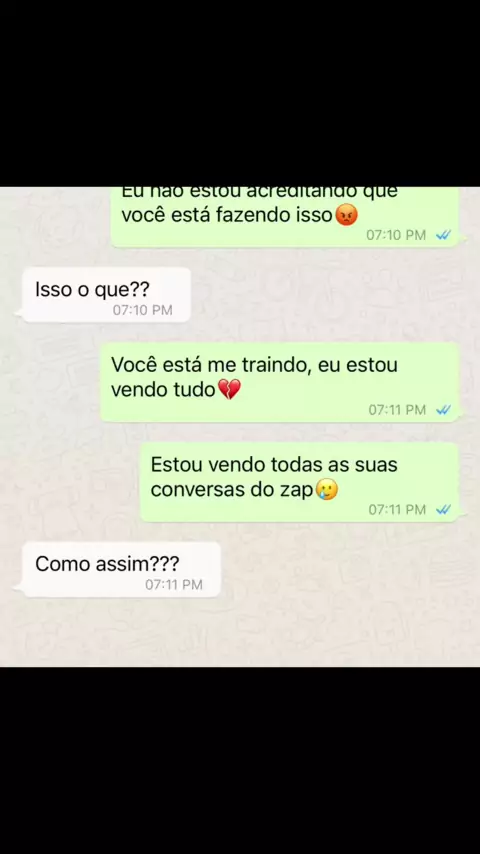The width and height of the screenshot is (480, 854).
Task: Click read checkmarks on 'fazendo isso' message
Action: pos(443,235)
